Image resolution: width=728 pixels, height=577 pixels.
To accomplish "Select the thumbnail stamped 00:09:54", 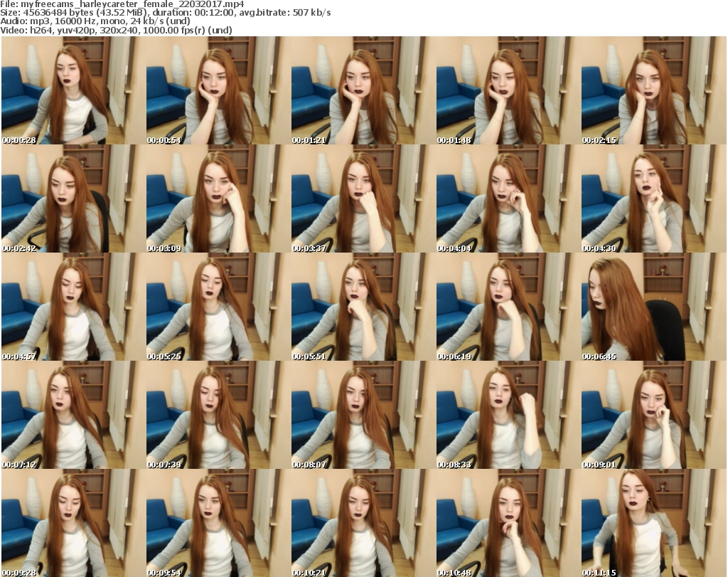I will tap(219, 523).
